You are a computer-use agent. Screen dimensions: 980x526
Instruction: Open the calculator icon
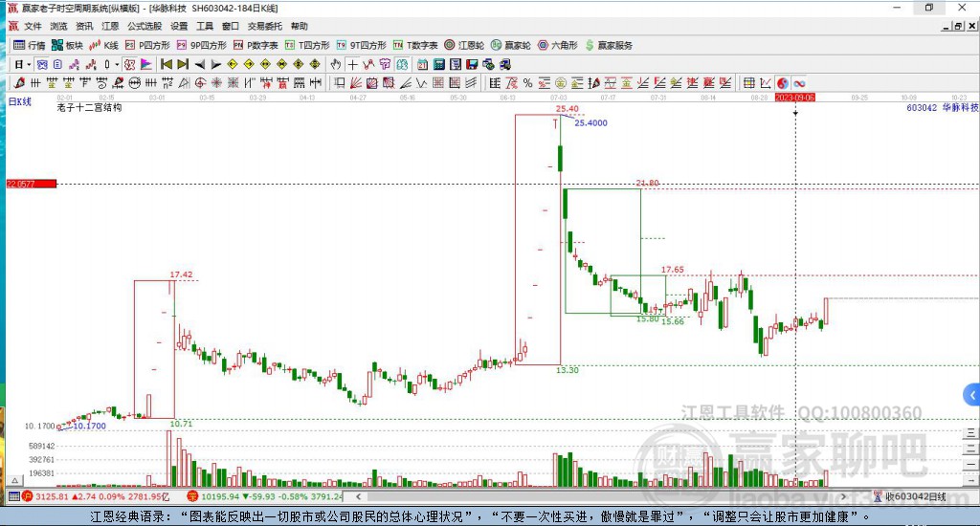[438, 64]
